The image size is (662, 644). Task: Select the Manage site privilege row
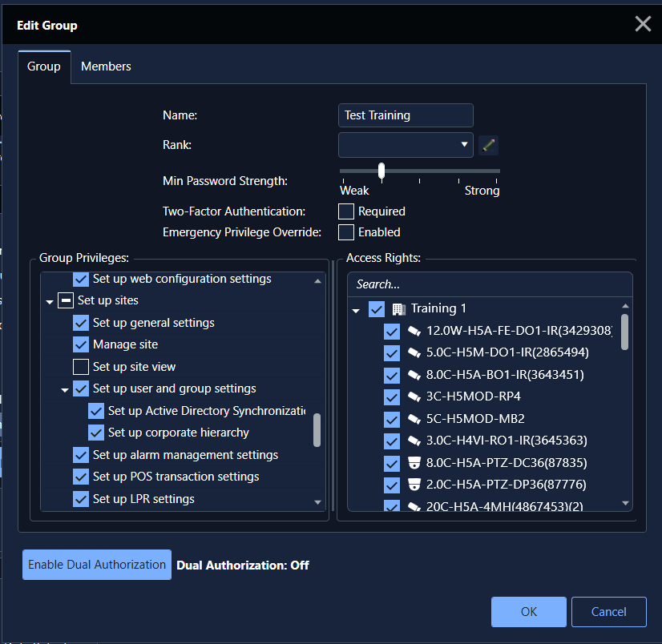pyautogui.click(x=126, y=344)
